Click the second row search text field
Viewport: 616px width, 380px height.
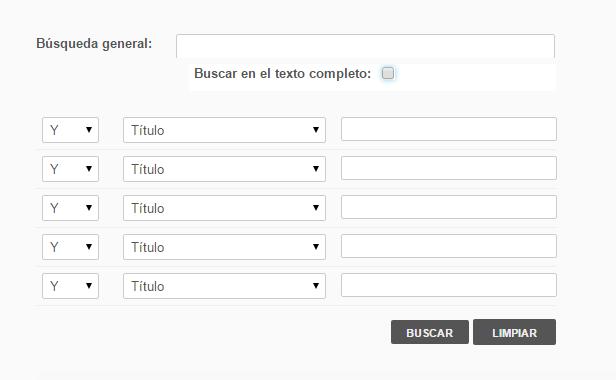pyautogui.click(x=449, y=168)
